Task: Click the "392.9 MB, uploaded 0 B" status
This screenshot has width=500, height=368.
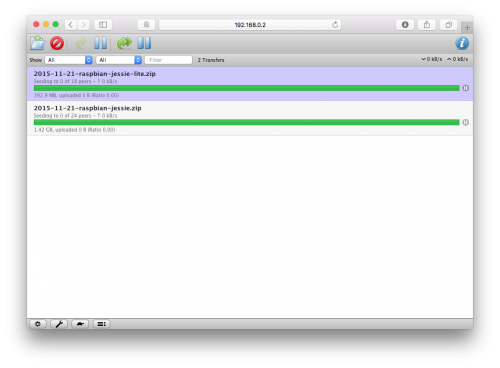Action: [76, 95]
